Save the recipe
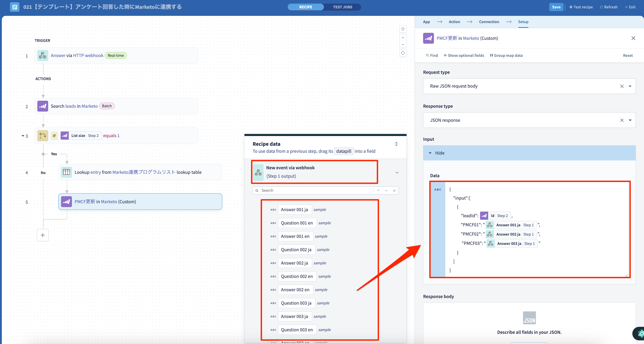644x344 pixels. tap(556, 7)
